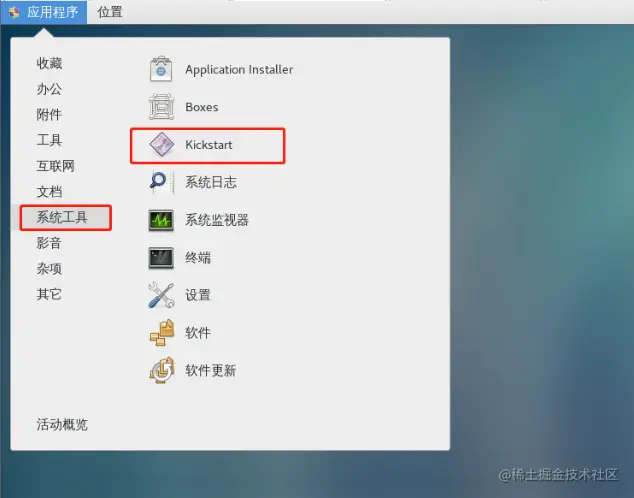Choose the 影音 category
Image resolution: width=634 pixels, height=498 pixels.
(x=49, y=243)
